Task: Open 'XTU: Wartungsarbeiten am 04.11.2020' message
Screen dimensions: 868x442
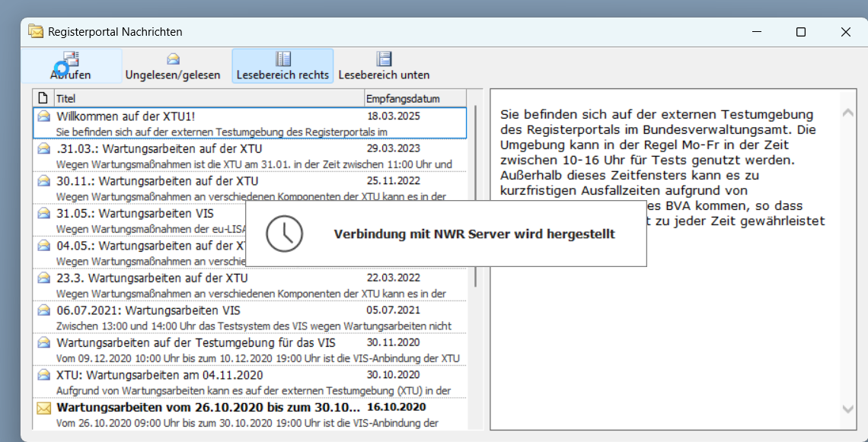Action: click(x=159, y=375)
